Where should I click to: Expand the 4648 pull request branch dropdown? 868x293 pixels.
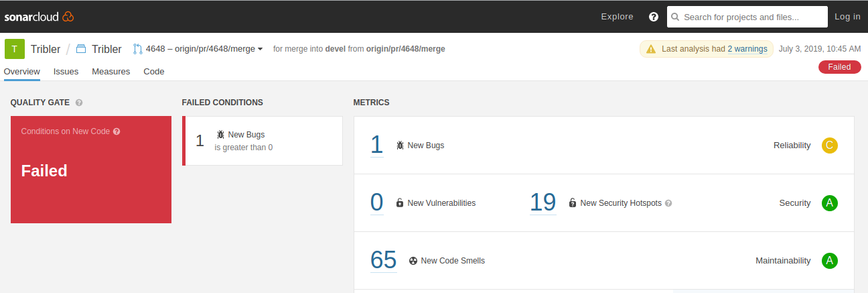204,49
